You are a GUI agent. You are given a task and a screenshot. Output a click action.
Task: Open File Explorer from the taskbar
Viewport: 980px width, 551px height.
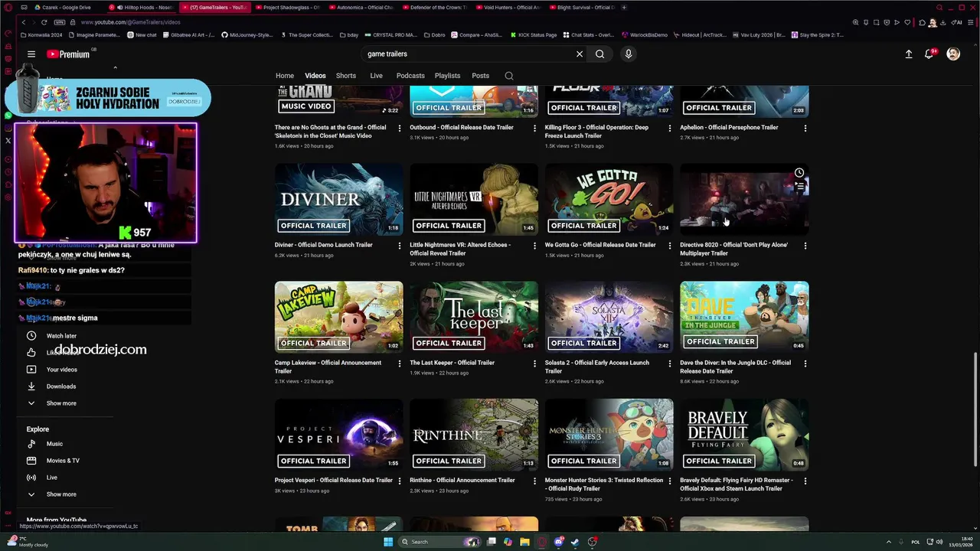click(525, 542)
